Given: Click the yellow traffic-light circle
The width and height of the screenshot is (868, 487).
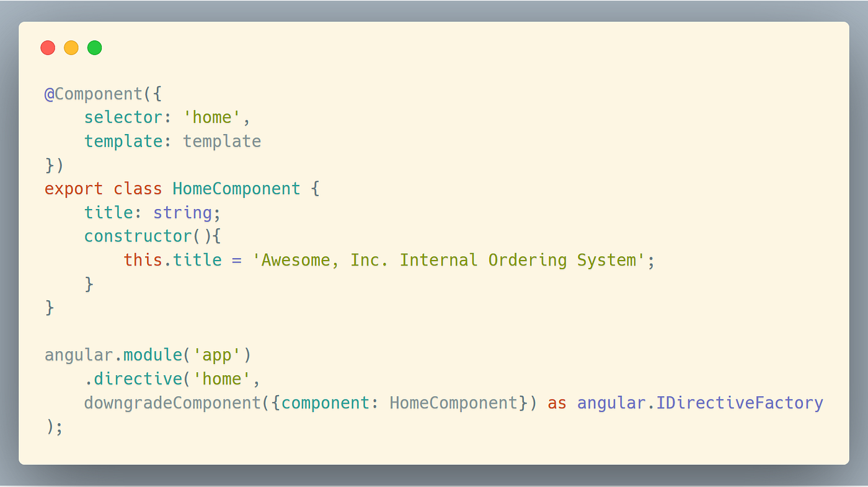Looking at the screenshot, I should point(71,47).
